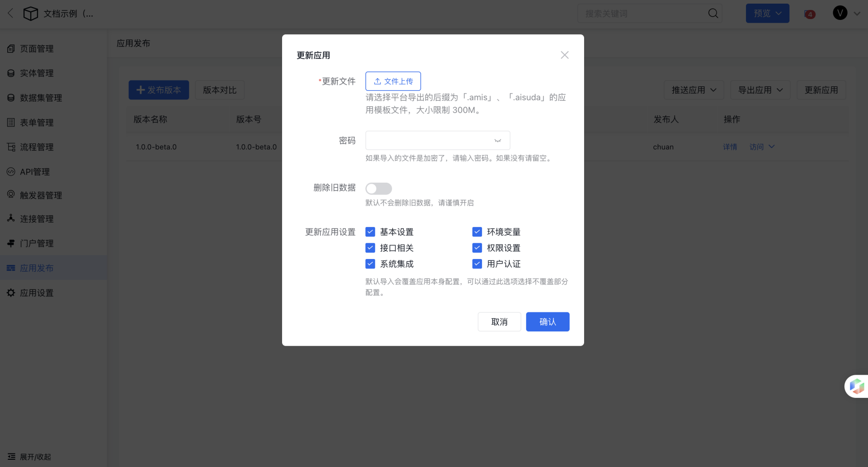
Task: Uncheck the 用户认证 checkbox
Action: 477,264
